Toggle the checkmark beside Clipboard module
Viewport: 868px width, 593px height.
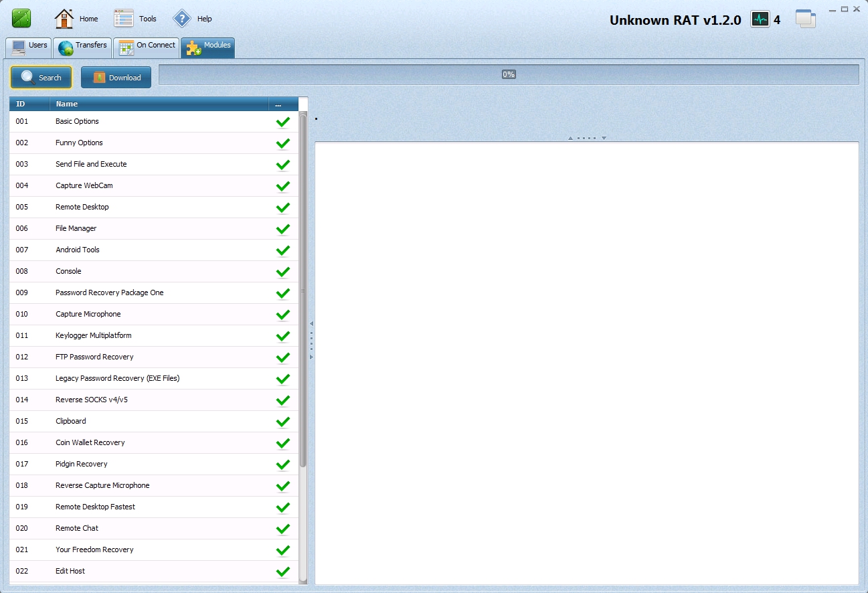pos(283,422)
